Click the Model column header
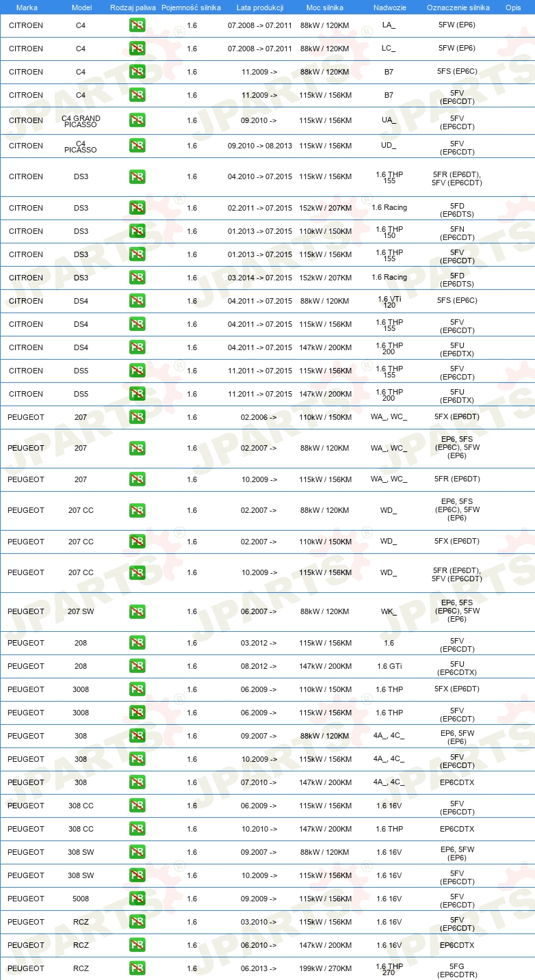The height and width of the screenshot is (980, 535). click(81, 8)
